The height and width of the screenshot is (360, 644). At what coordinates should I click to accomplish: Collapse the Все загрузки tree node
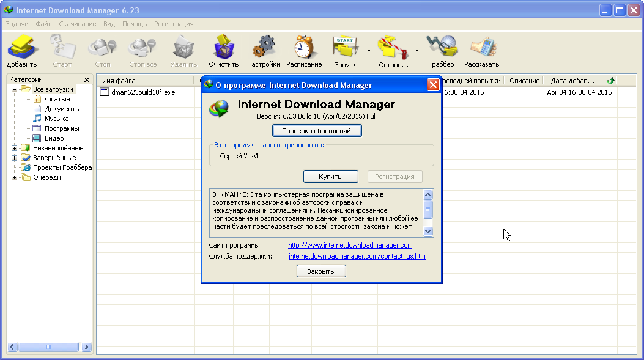point(15,89)
